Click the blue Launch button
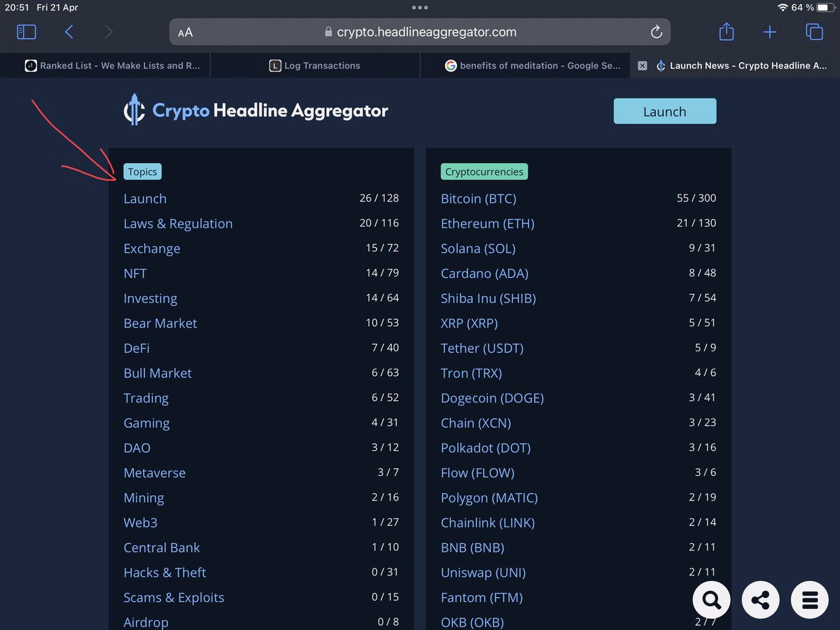 665,111
